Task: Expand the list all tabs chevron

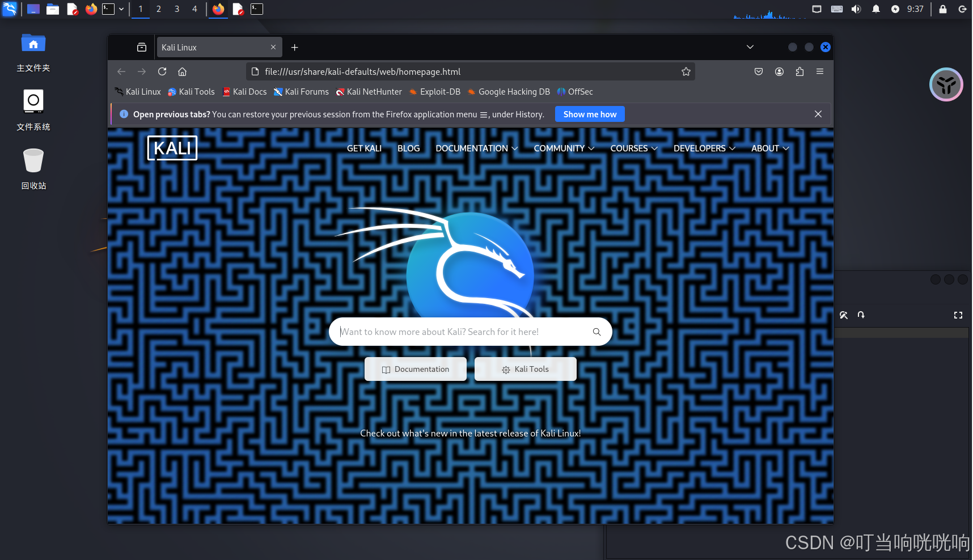Action: [x=750, y=47]
